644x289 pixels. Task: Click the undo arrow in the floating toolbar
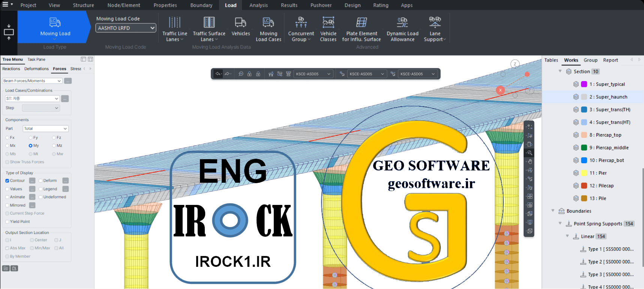point(218,74)
